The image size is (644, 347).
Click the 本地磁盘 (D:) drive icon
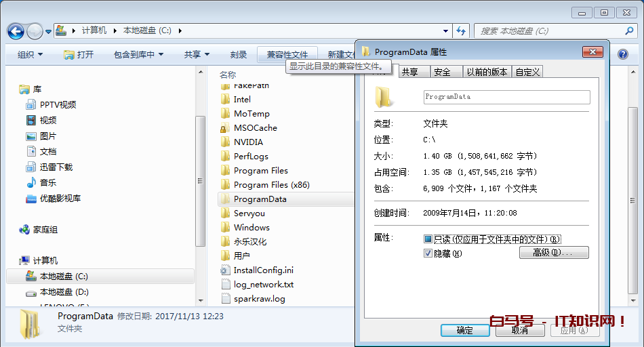click(31, 292)
